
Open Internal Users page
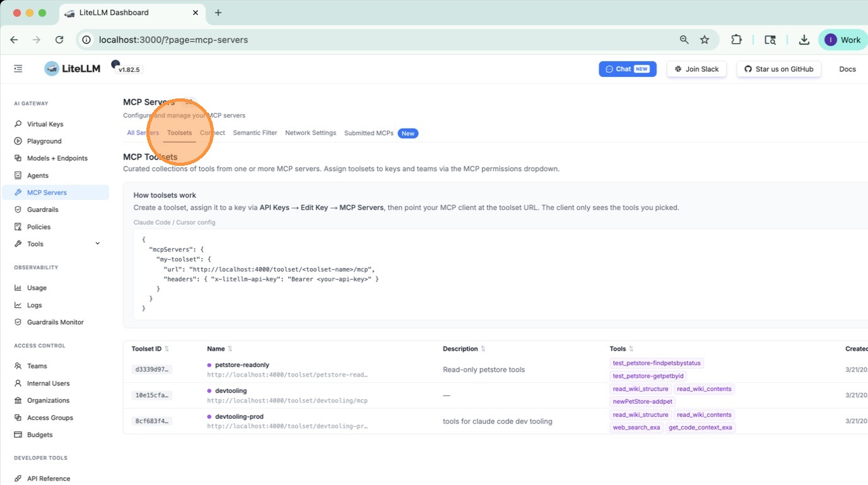pos(48,383)
